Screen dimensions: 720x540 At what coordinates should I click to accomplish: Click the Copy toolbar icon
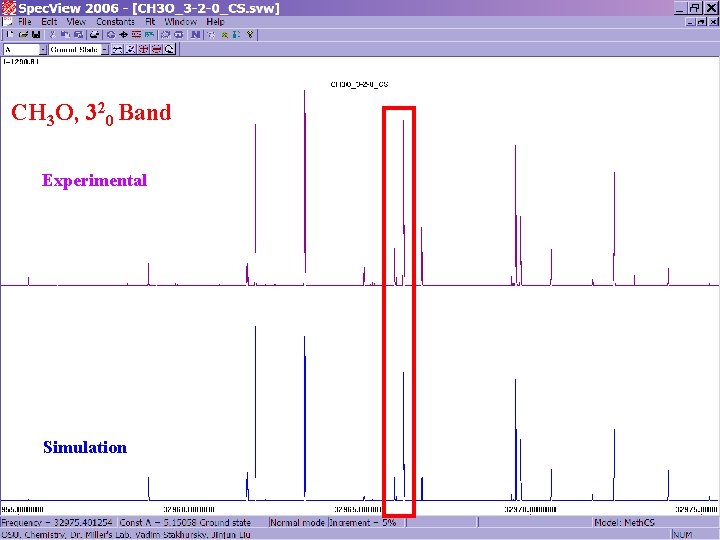(65, 34)
